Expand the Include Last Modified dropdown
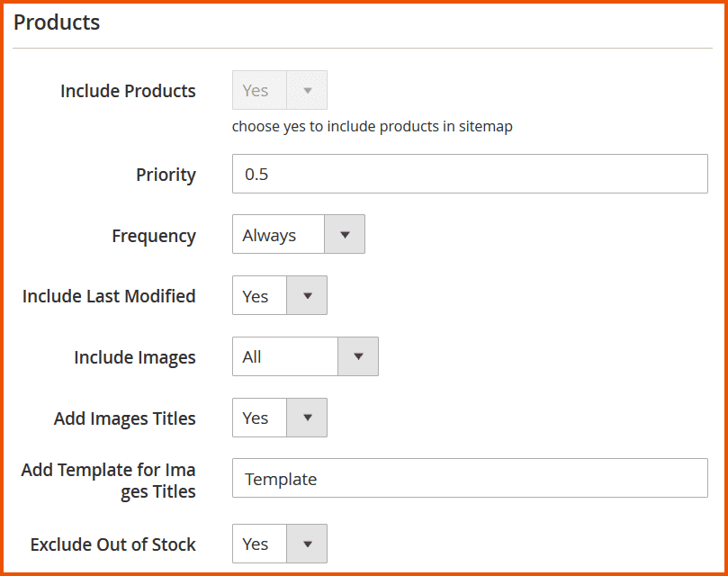728x576 pixels. pos(279,295)
